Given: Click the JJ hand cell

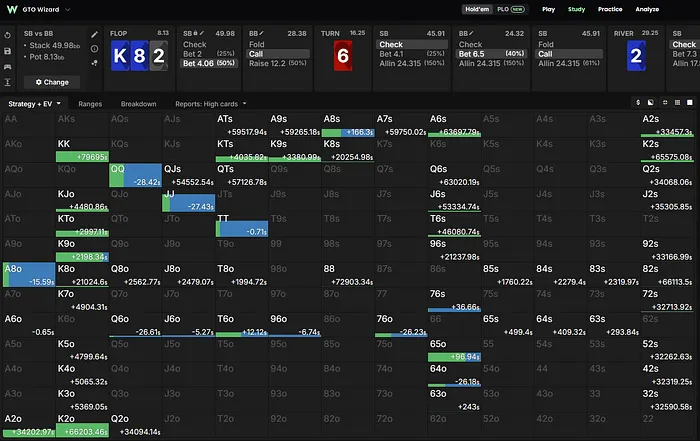Looking at the screenshot, I should 188,200.
